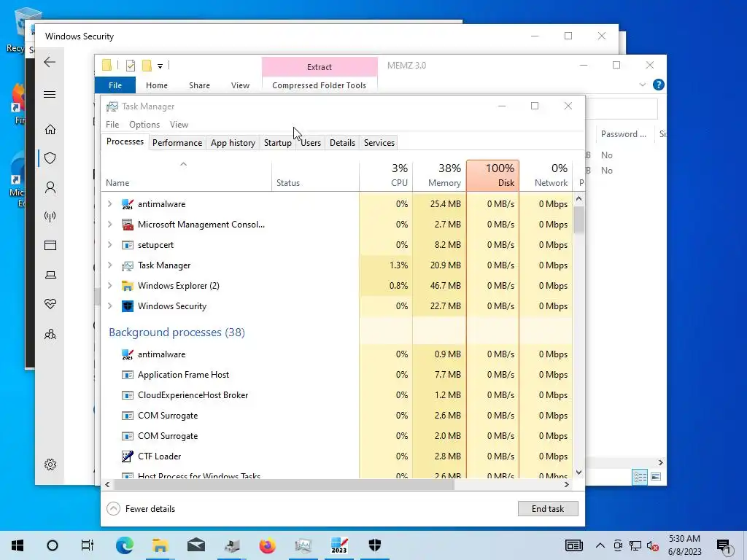The height and width of the screenshot is (560, 747).
Task: Open the Details tab
Action: tap(343, 143)
